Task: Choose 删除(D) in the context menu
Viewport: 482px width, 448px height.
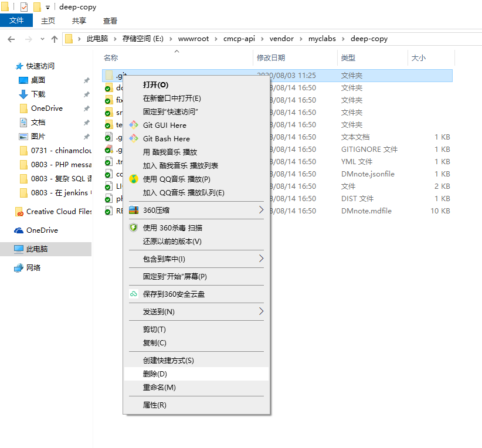Action: point(196,374)
